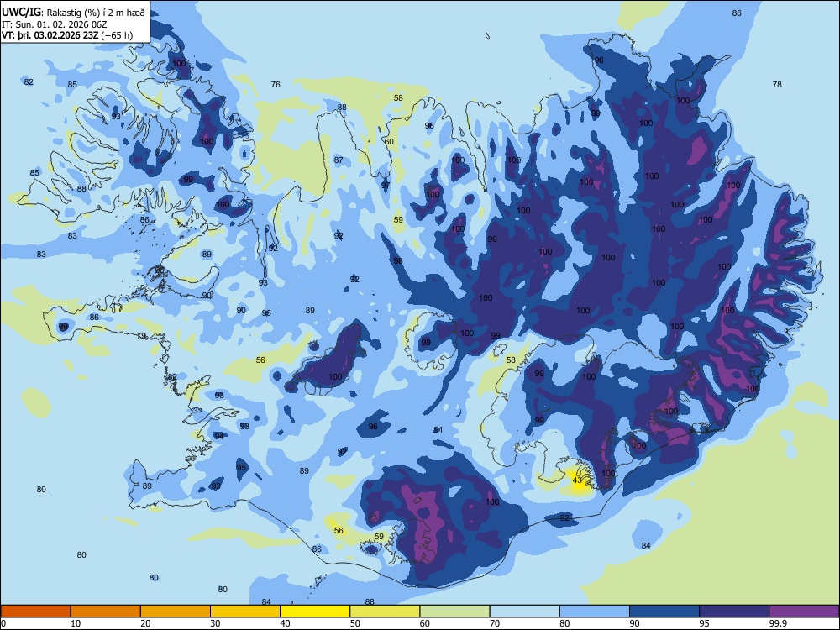Click the "10" legend tick label
The image size is (840, 630).
pyautogui.click(x=76, y=623)
